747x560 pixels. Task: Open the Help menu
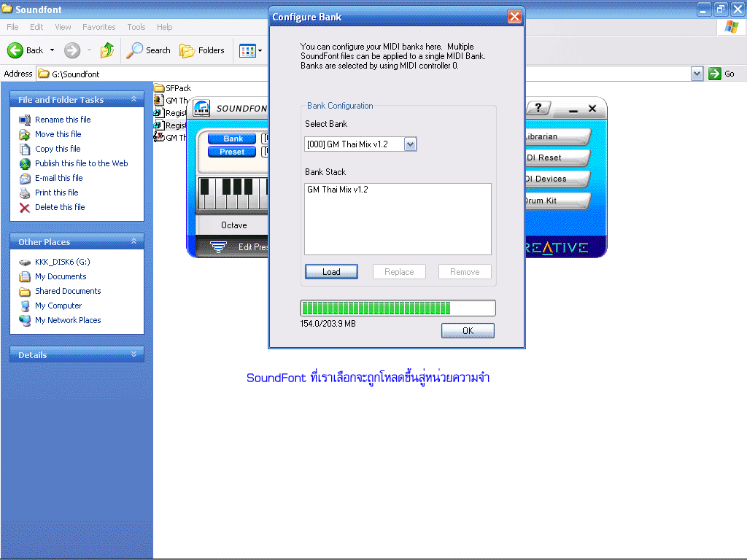[164, 27]
